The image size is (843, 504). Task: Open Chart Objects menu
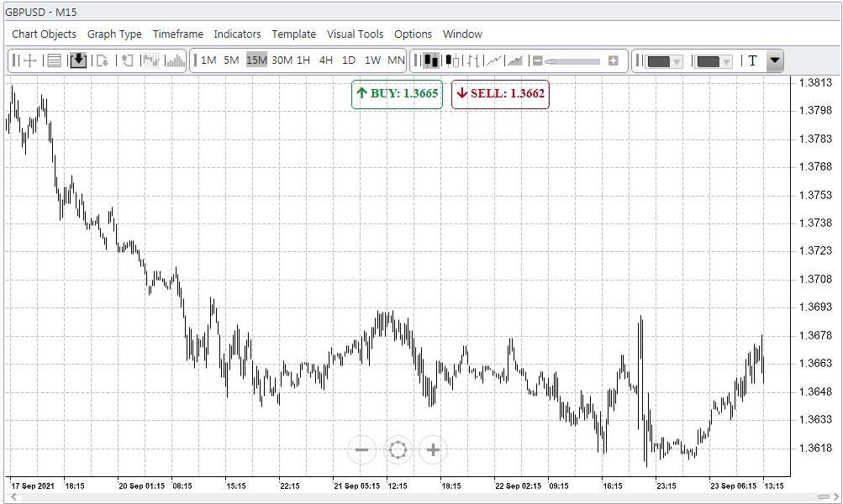(x=44, y=34)
